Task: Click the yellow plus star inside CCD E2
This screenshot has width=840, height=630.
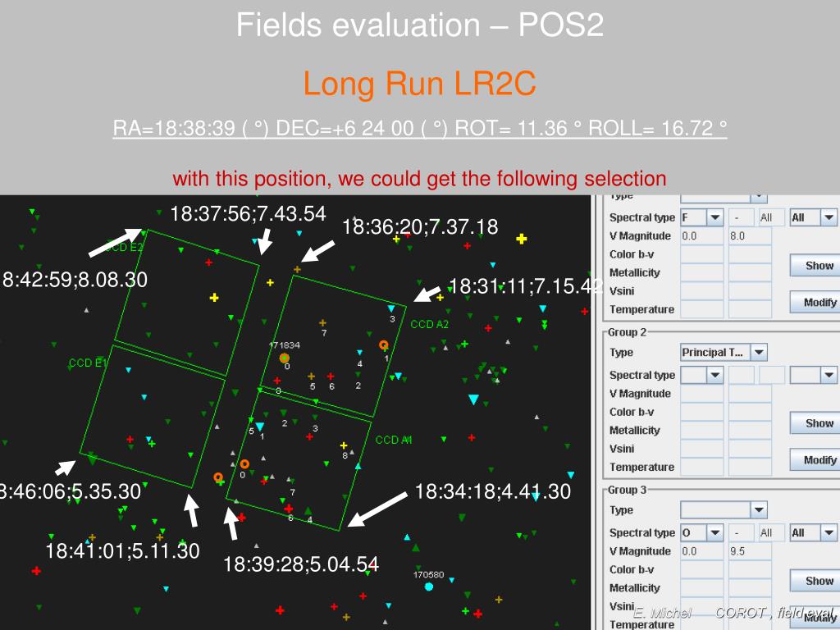Action: [214, 297]
